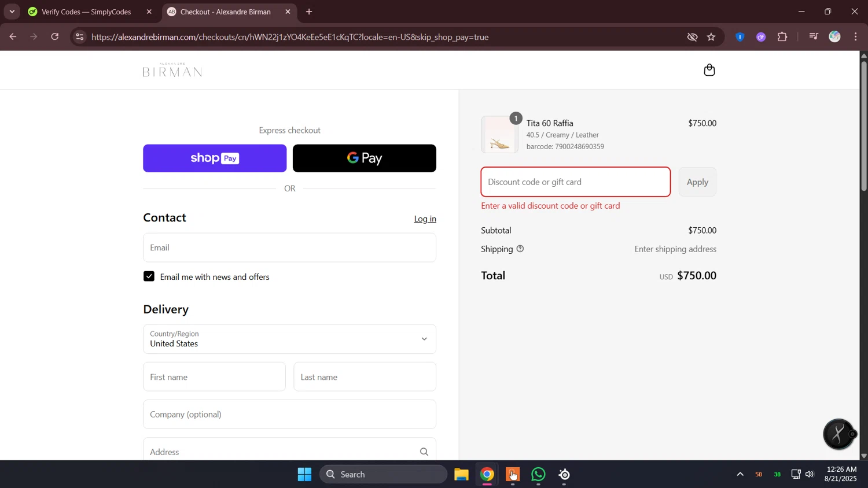Click the eye-crossed tracking protection icon
The height and width of the screenshot is (488, 868).
[692, 37]
